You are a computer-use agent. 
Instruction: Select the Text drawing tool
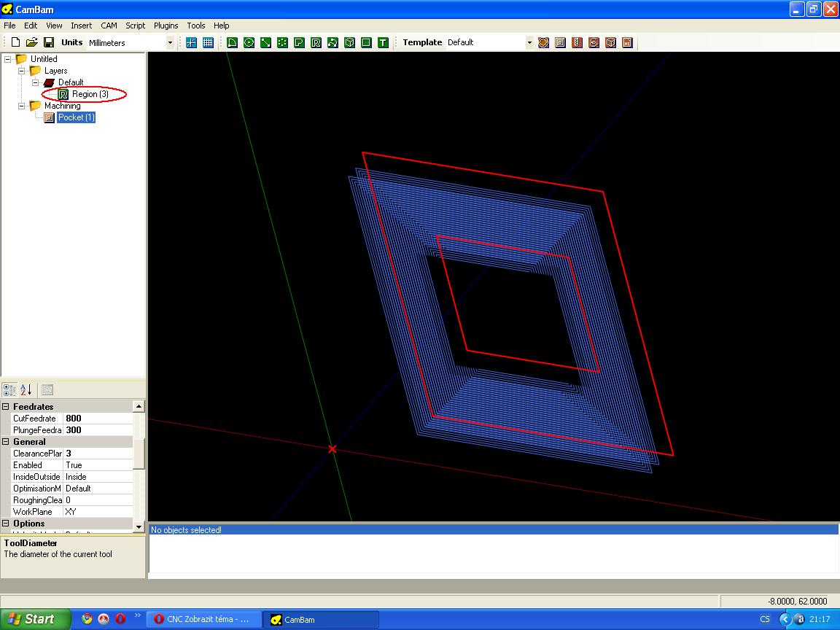click(x=383, y=42)
